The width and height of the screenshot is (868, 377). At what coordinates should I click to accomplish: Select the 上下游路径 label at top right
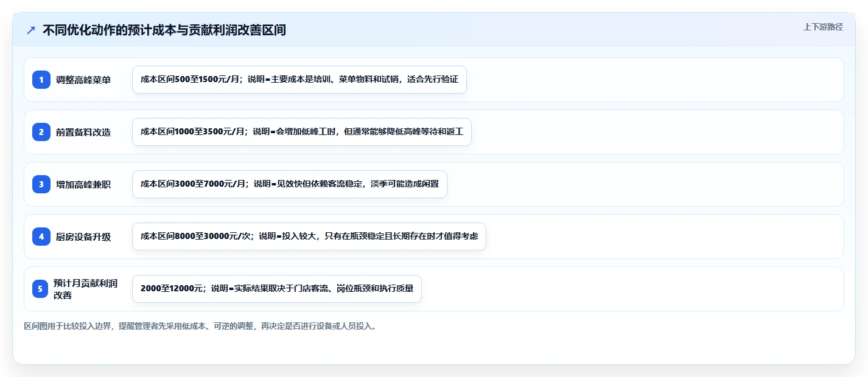click(x=823, y=27)
